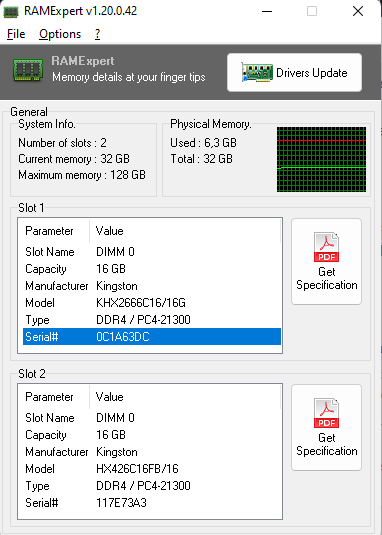Select the Model row HX426C16FB/16 in Slot 2
Screen dimensions: 382x535
pyautogui.click(x=152, y=468)
